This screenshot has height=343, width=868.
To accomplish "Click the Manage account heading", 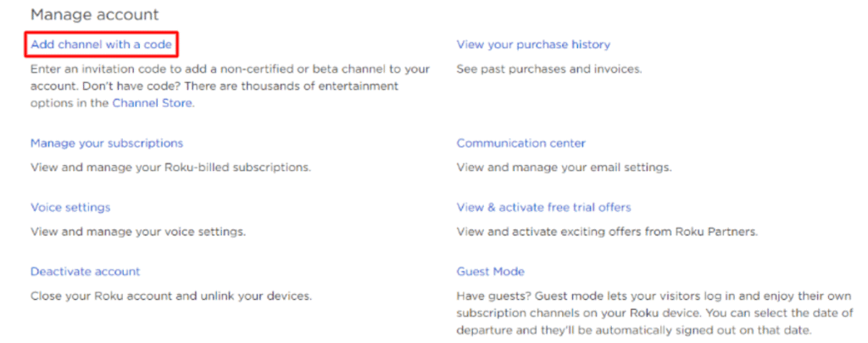I will [x=95, y=14].
